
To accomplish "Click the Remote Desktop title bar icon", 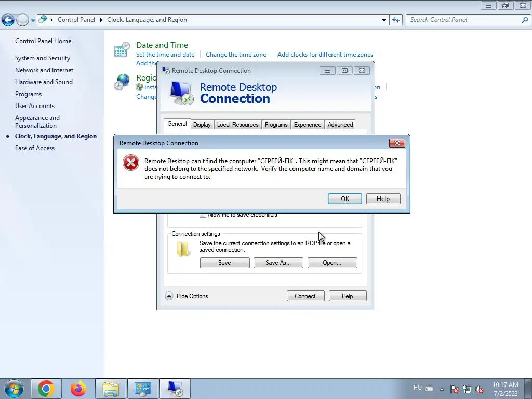I will click(x=166, y=71).
